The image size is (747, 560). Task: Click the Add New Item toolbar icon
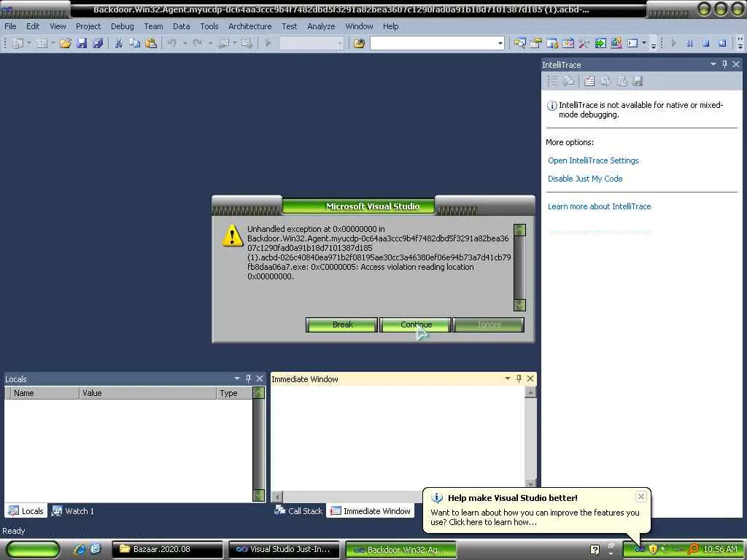pos(42,43)
